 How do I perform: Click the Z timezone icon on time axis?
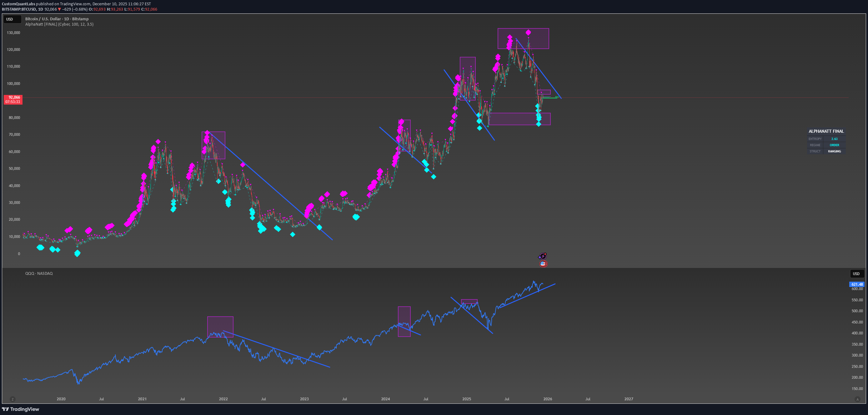click(13, 399)
